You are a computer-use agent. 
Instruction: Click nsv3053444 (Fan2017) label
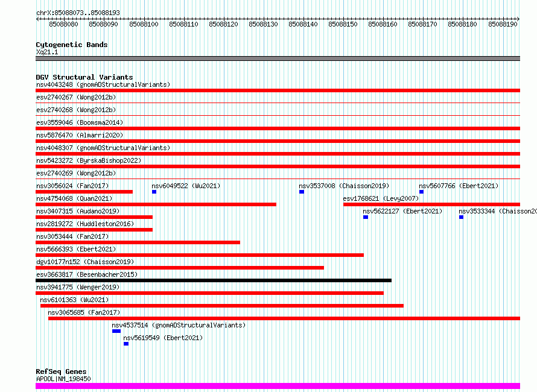tap(72, 236)
